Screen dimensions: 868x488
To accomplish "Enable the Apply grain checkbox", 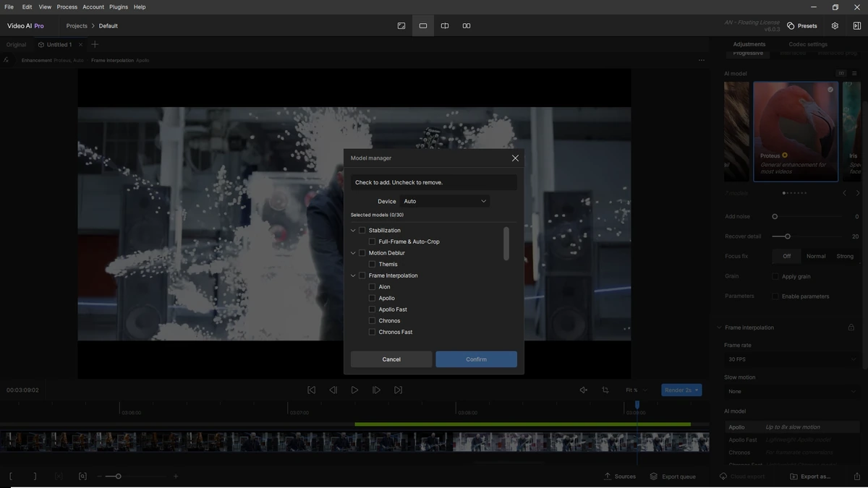I will click(775, 276).
